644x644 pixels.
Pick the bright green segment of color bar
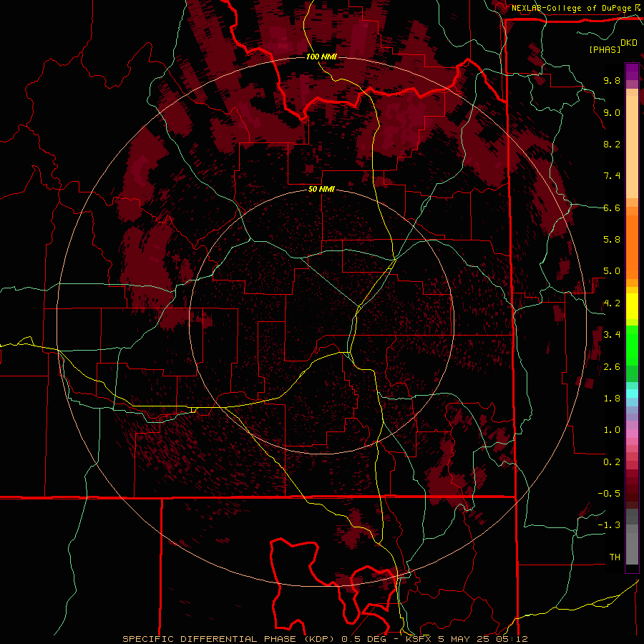[632, 346]
